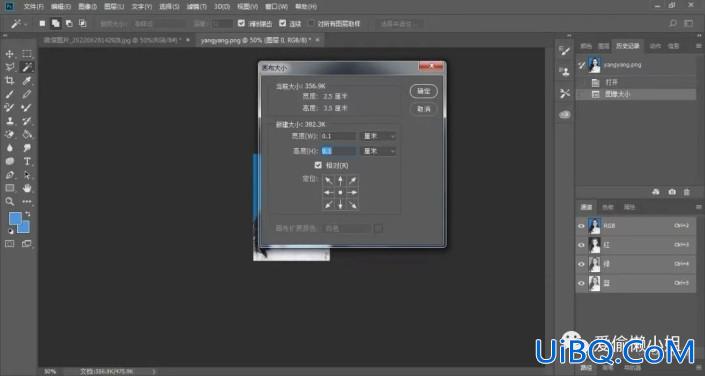Switch to the yangyang.png document tab
Screen dimensions: 705x376
pos(256,40)
